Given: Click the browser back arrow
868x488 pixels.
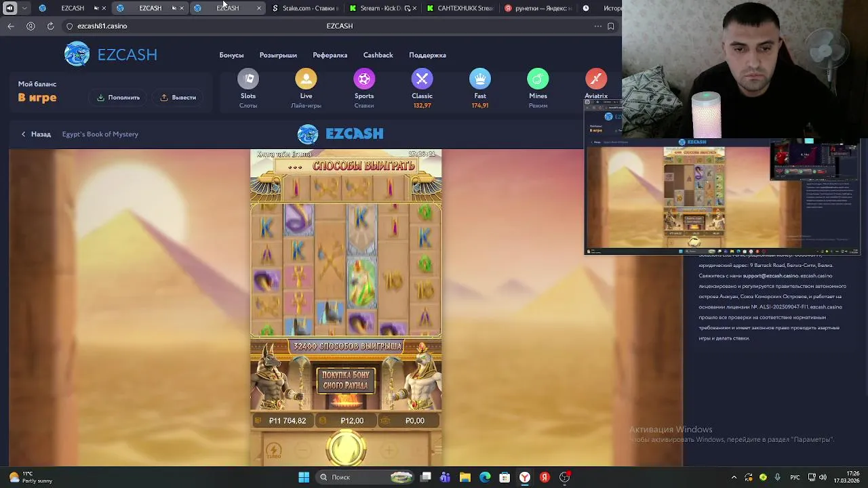Looking at the screenshot, I should [11, 26].
